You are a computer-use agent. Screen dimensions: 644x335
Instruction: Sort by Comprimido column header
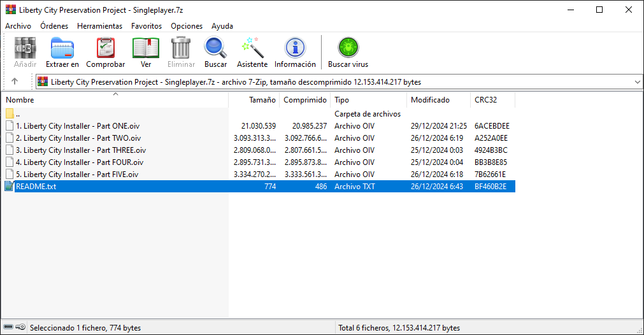(305, 100)
